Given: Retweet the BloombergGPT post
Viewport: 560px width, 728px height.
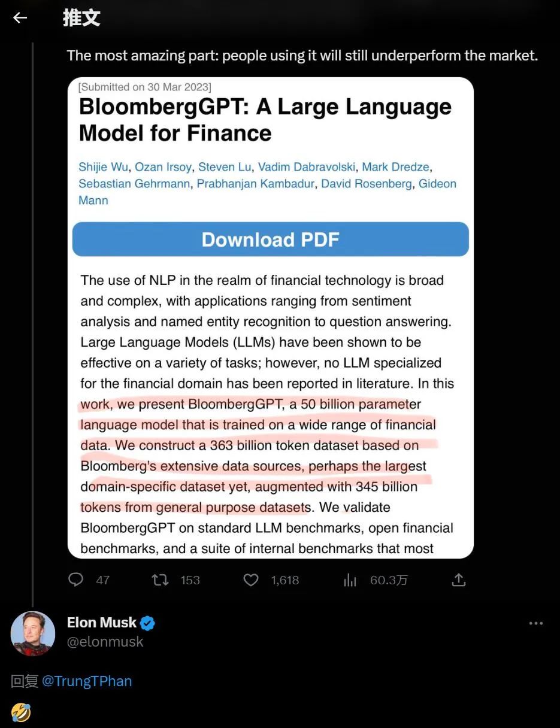Looking at the screenshot, I should [160, 580].
